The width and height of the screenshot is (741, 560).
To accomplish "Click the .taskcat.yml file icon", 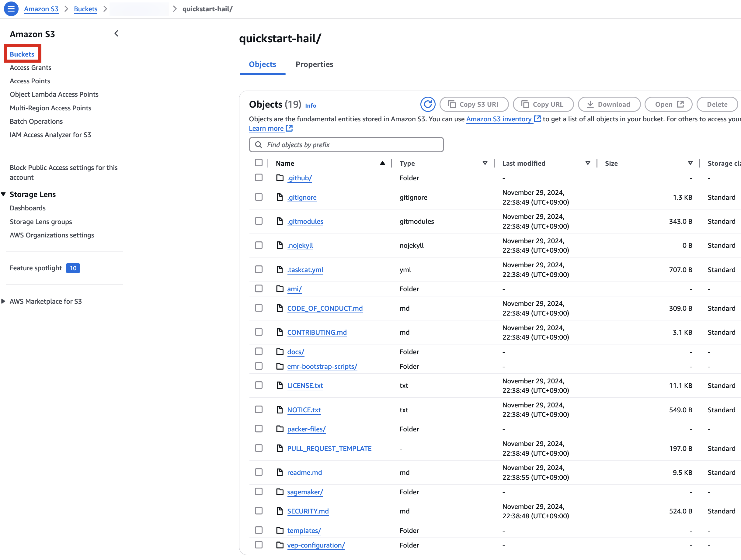I will [280, 269].
